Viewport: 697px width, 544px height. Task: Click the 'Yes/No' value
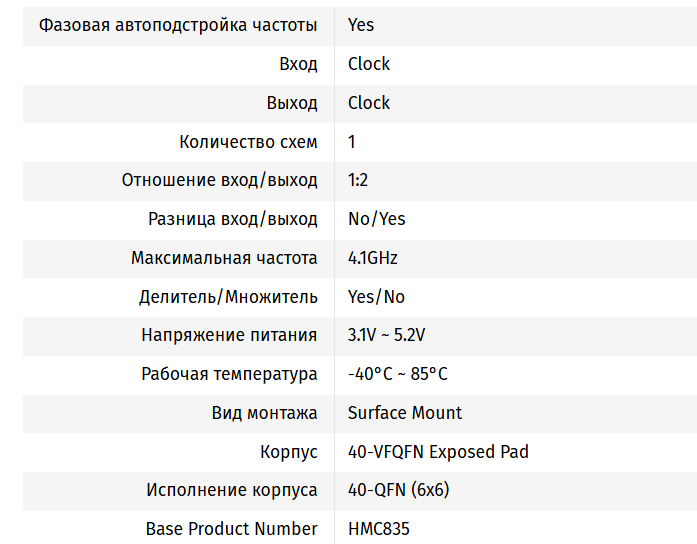pyautogui.click(x=376, y=297)
